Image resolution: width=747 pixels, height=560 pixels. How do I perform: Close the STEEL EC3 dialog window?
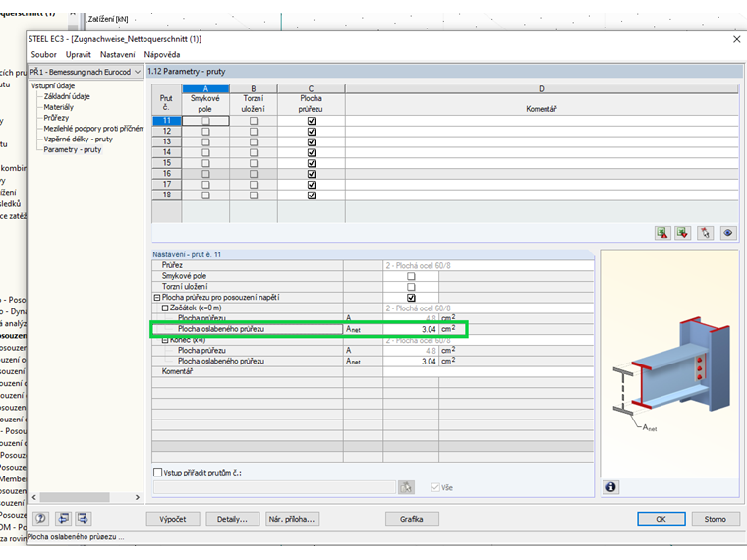736,39
